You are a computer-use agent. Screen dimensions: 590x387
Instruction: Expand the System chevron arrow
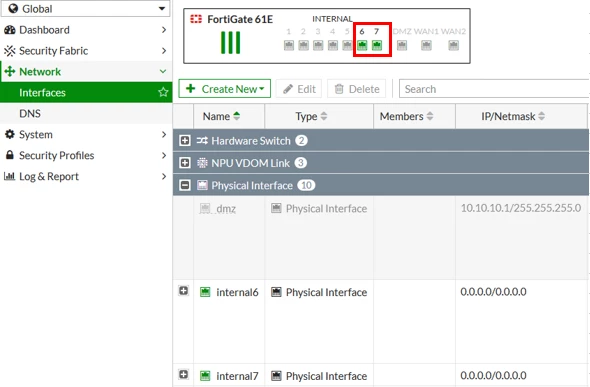tap(164, 135)
